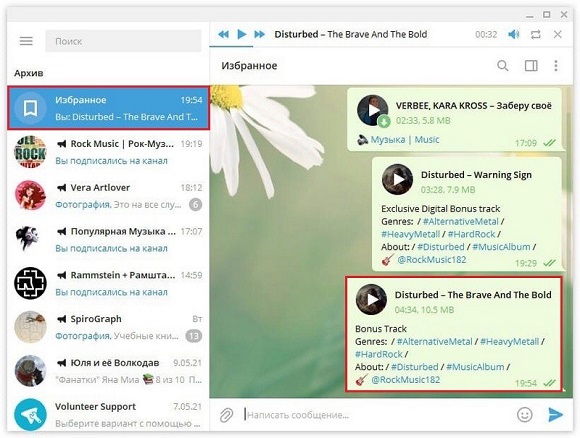Play VERBEE, KARA KROSS – Заберу своё track
The height and width of the screenshot is (438, 580).
click(x=372, y=110)
